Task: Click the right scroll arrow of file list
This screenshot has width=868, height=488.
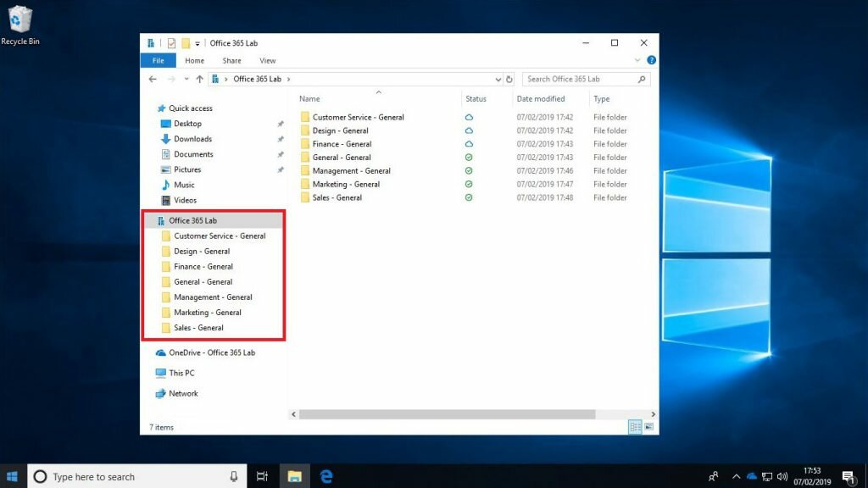Action: point(654,414)
